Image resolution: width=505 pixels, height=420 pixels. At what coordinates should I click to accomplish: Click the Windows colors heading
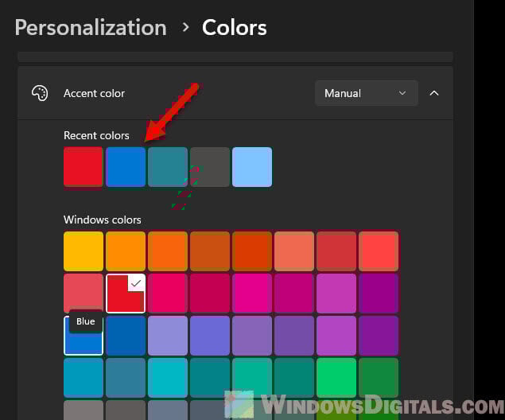click(x=103, y=220)
